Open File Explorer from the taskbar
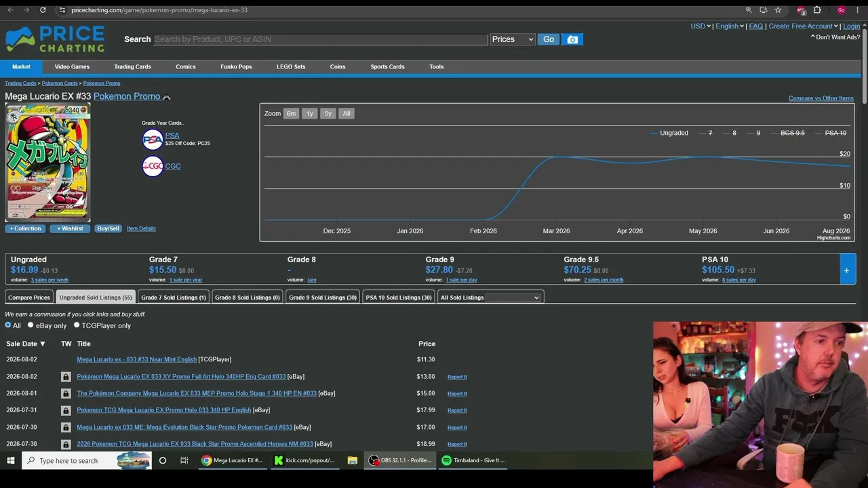This screenshot has width=868, height=488. coord(352,460)
